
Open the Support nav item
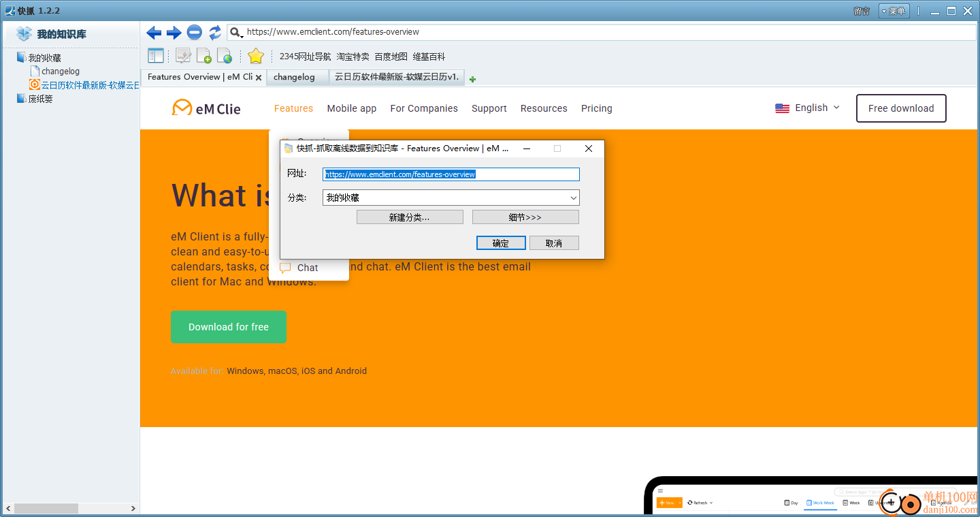click(x=489, y=108)
